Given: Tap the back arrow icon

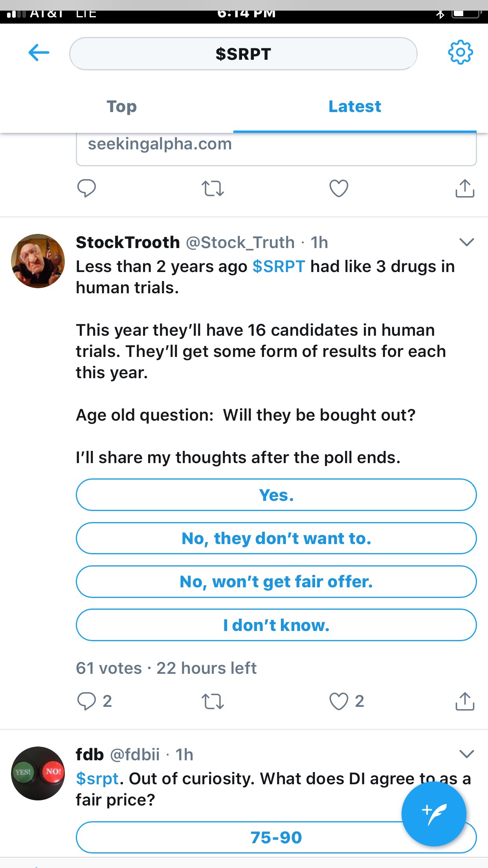Looking at the screenshot, I should pyautogui.click(x=39, y=53).
